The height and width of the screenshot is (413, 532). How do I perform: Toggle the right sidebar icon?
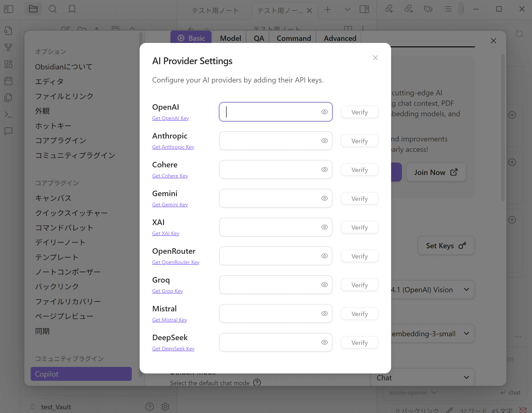(x=364, y=9)
